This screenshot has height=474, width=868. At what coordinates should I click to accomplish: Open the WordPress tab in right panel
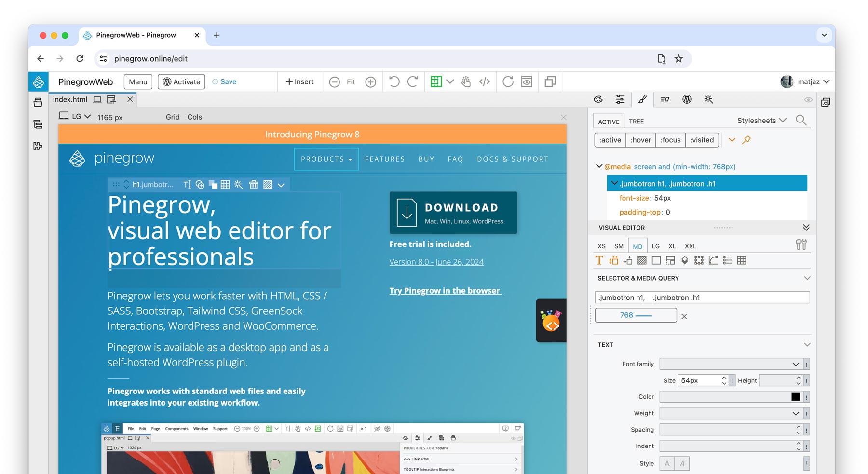pyautogui.click(x=687, y=99)
